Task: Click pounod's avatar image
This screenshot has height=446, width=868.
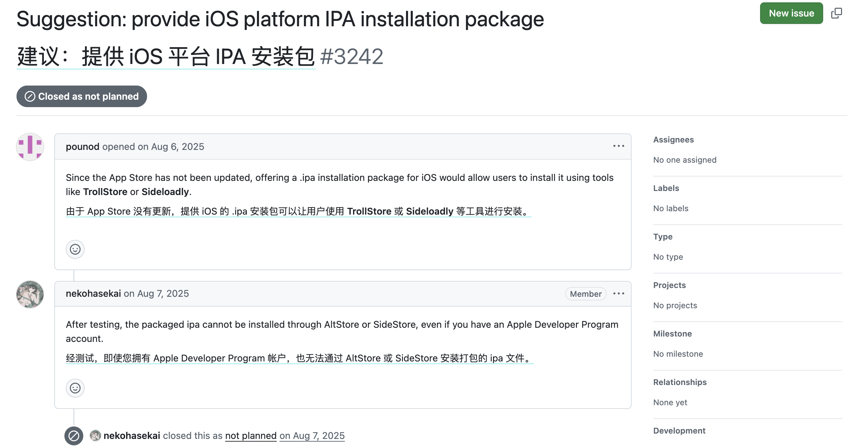Action: tap(30, 147)
